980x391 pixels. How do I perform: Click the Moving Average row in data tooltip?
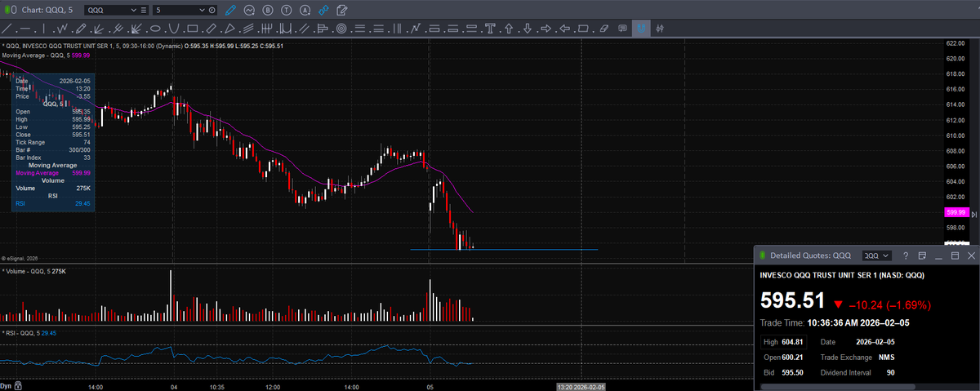53,173
